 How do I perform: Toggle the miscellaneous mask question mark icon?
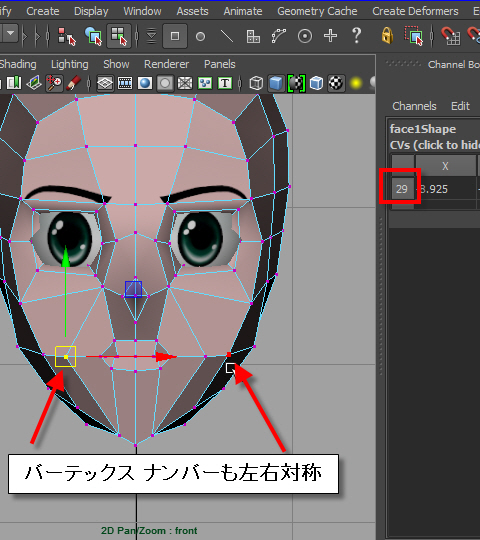pyautogui.click(x=357, y=35)
